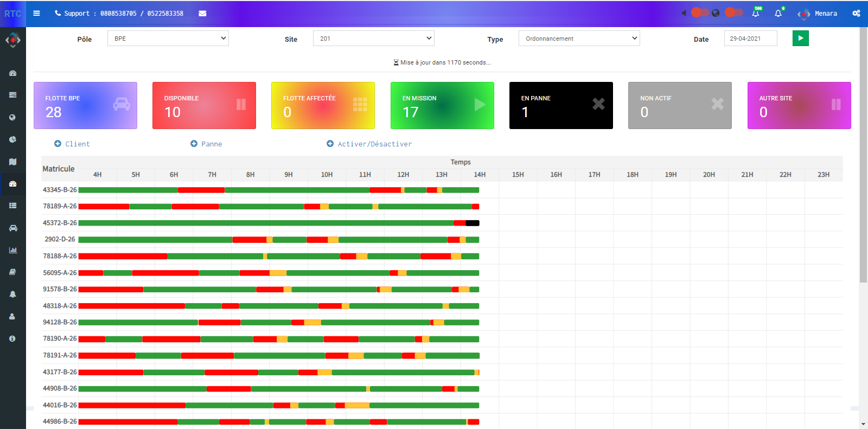Click vehicle row 94128-B-26
This screenshot has height=429, width=868.
[60, 322]
